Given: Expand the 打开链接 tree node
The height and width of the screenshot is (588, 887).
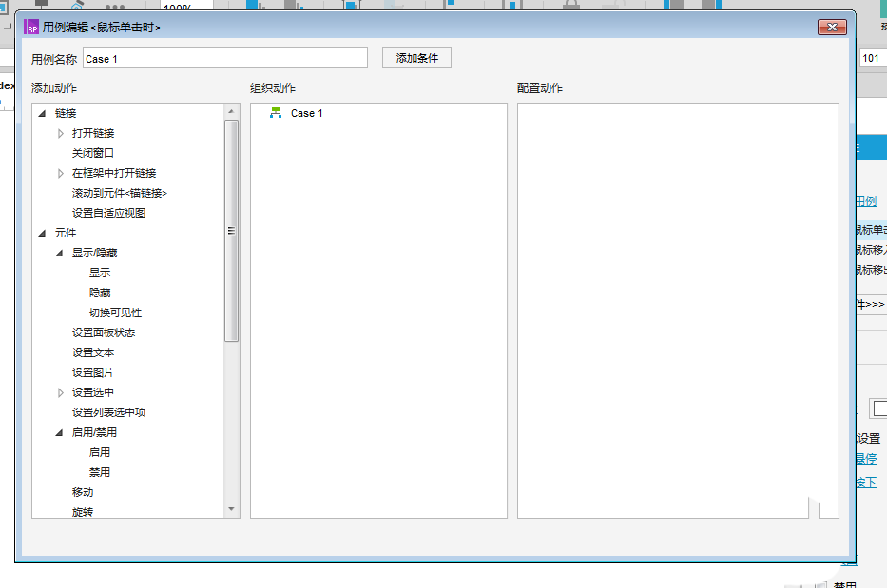Looking at the screenshot, I should [60, 133].
